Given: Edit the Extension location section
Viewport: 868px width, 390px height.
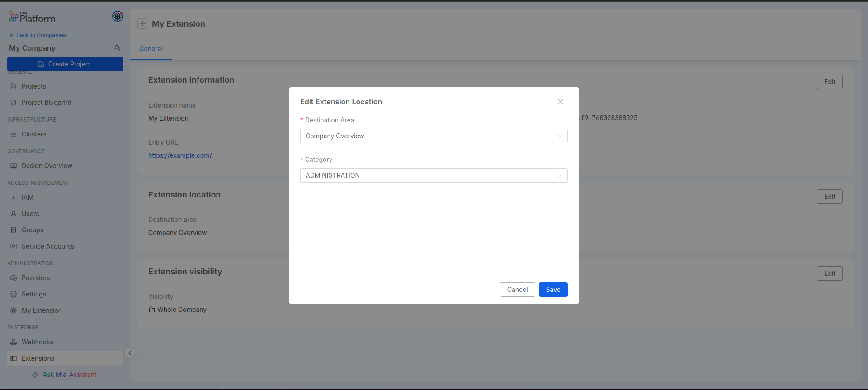Looking at the screenshot, I should coord(830,197).
